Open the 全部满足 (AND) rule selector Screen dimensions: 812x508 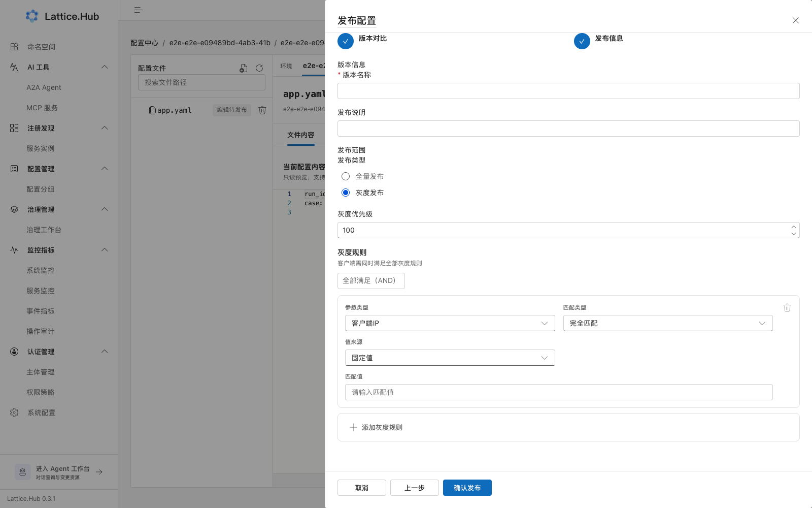coord(371,281)
